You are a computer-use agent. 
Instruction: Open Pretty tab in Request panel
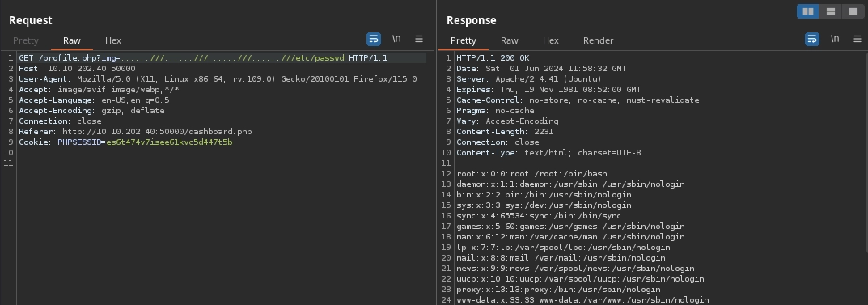(25, 40)
